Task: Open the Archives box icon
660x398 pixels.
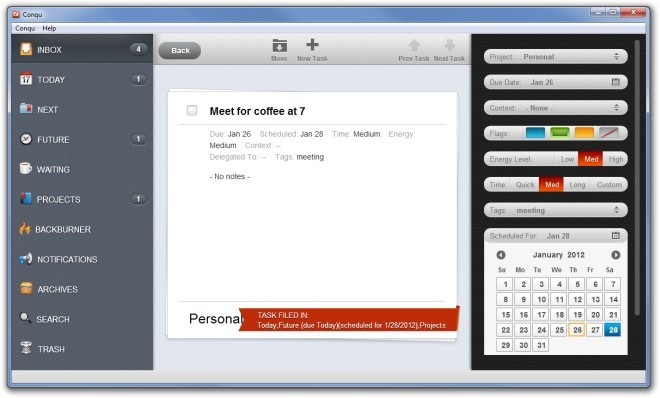Action: point(26,288)
